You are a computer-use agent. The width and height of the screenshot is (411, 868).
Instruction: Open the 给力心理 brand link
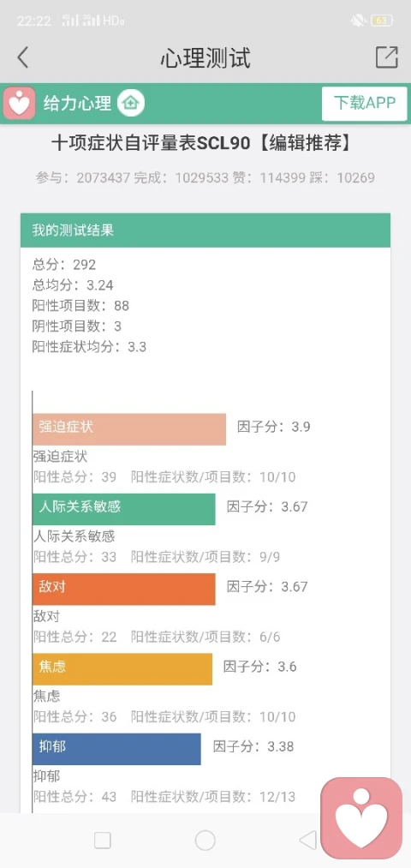(77, 103)
